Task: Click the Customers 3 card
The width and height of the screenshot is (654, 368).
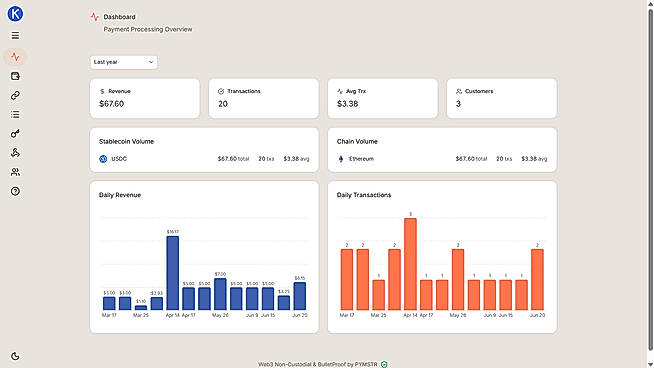Action: click(502, 98)
